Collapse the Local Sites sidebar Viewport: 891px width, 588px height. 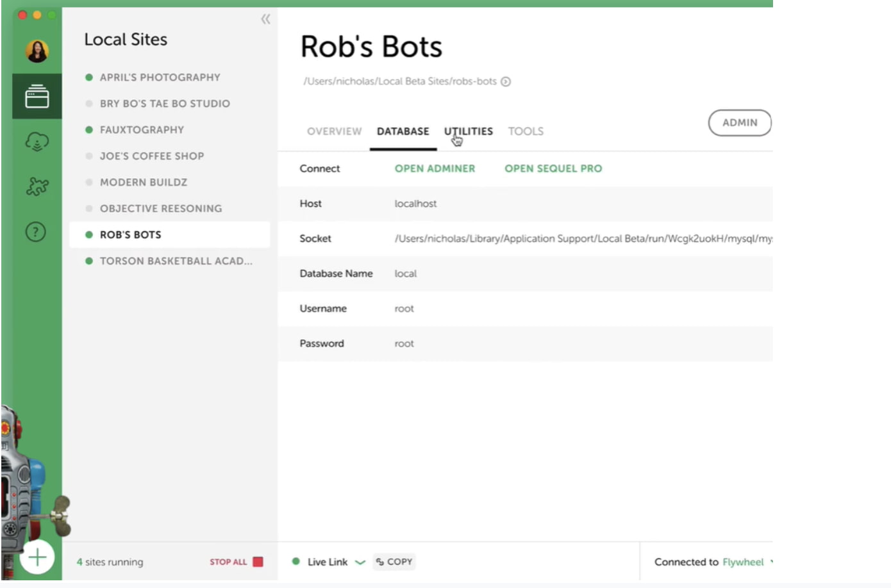pos(265,19)
